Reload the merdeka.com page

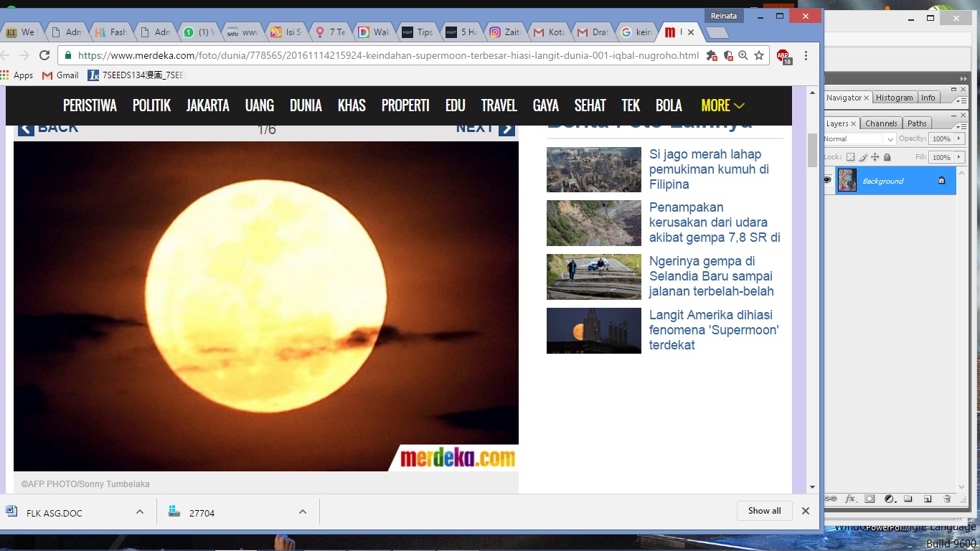(44, 55)
